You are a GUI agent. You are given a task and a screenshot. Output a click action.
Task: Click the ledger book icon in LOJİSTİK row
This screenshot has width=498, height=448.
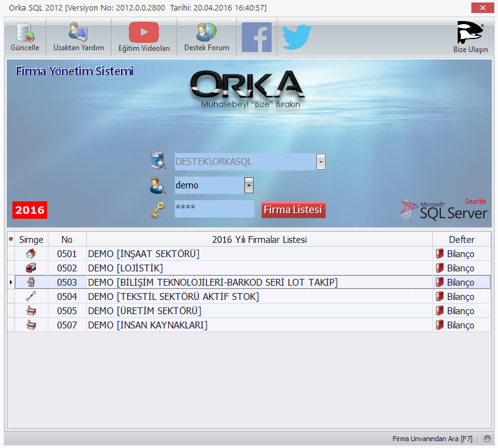click(440, 268)
